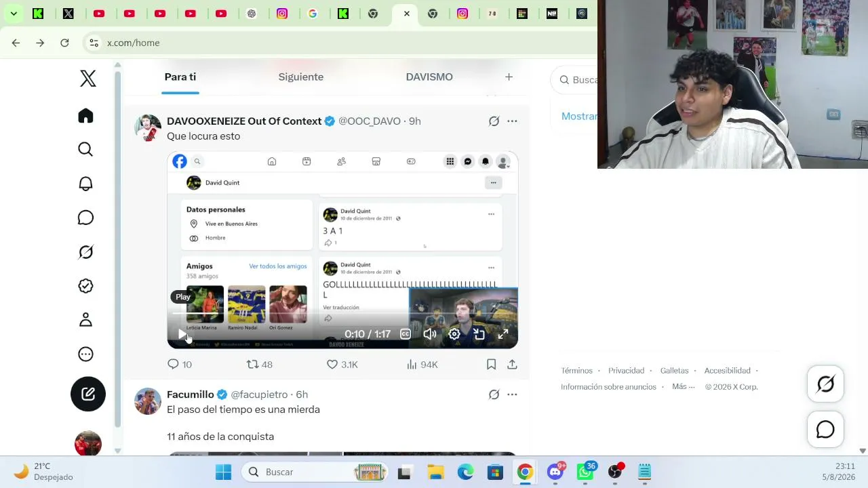
Task: Open Grok from the left sidebar
Action: point(85,252)
